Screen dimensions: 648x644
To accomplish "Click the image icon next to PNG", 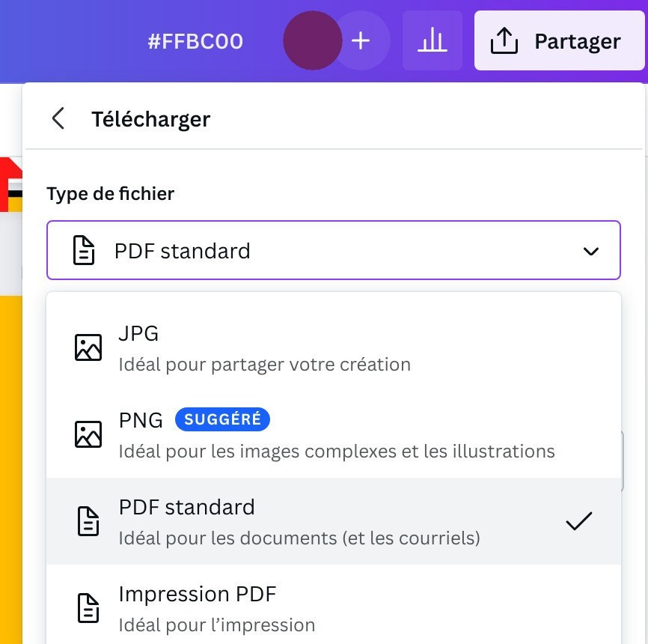I will pos(88,434).
